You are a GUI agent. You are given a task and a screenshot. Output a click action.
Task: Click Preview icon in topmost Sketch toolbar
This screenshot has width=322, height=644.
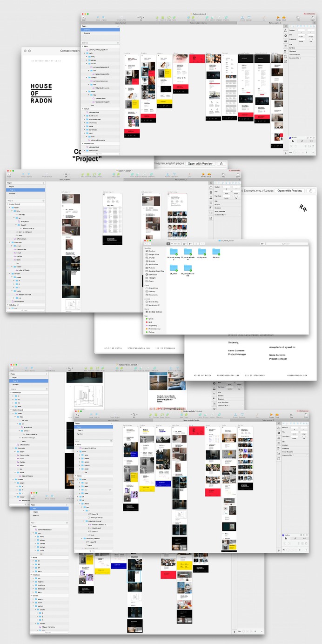(x=278, y=18)
